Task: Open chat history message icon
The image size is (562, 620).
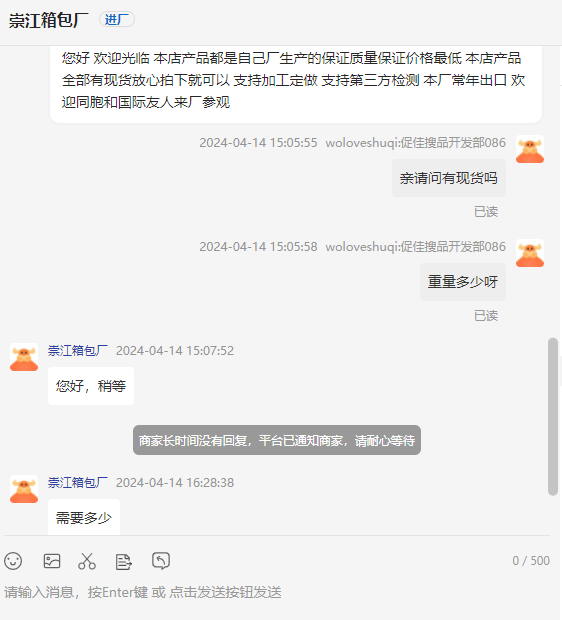Action: [x=161, y=561]
